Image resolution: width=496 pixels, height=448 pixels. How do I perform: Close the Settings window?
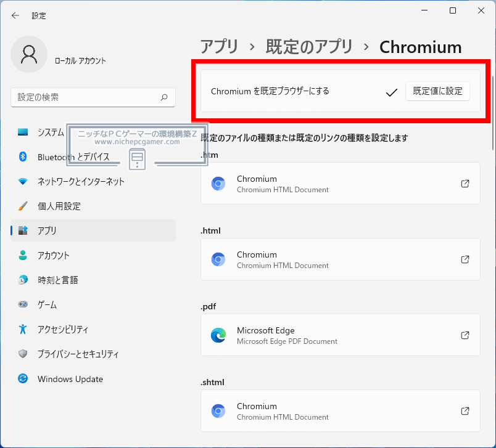(x=481, y=10)
